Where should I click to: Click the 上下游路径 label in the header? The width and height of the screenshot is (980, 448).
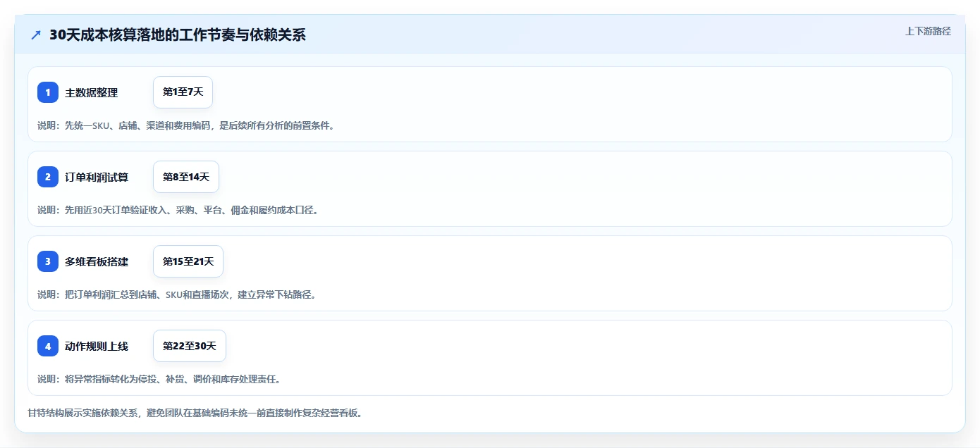pyautogui.click(x=928, y=31)
